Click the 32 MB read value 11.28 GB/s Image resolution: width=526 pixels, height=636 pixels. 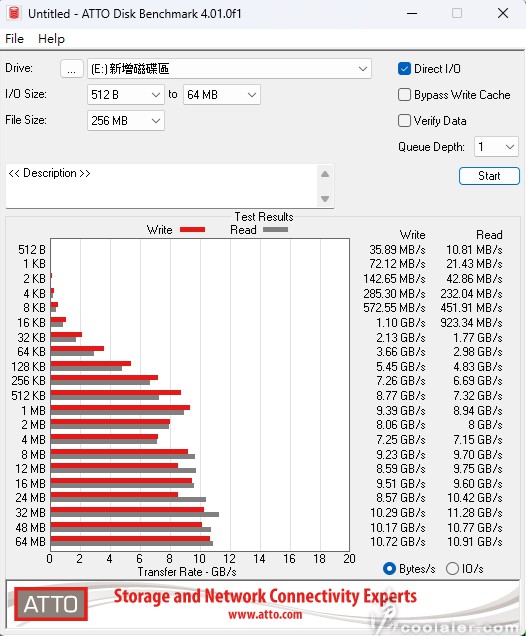475,513
